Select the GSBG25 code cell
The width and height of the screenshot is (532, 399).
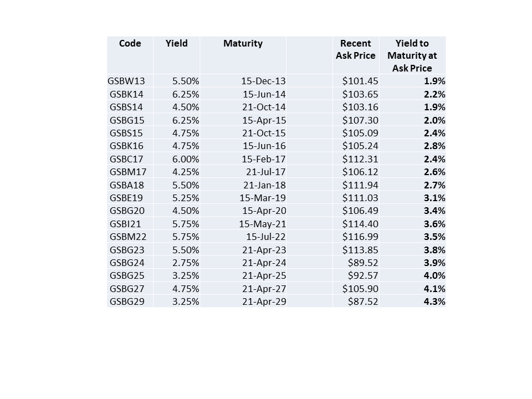(126, 275)
